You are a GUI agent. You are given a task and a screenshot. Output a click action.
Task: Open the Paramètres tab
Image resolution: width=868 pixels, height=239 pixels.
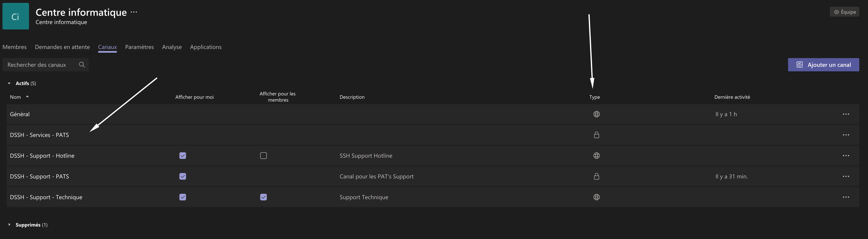139,47
